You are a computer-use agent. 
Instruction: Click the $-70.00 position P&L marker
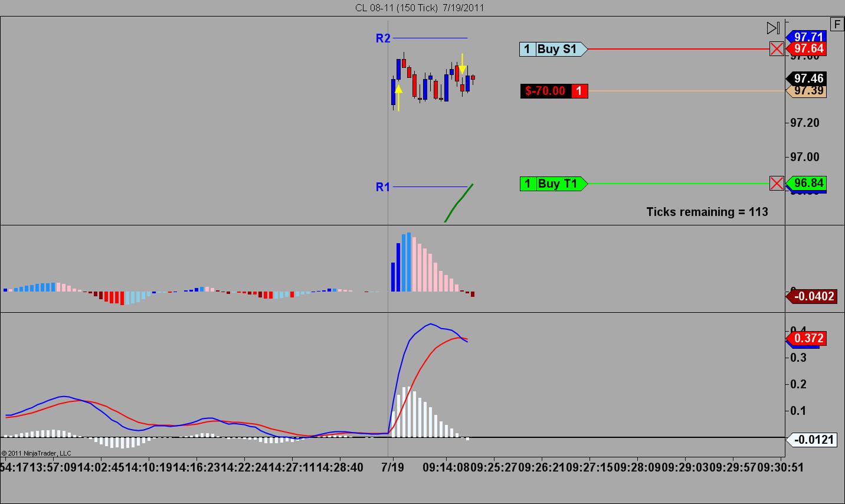tap(546, 91)
